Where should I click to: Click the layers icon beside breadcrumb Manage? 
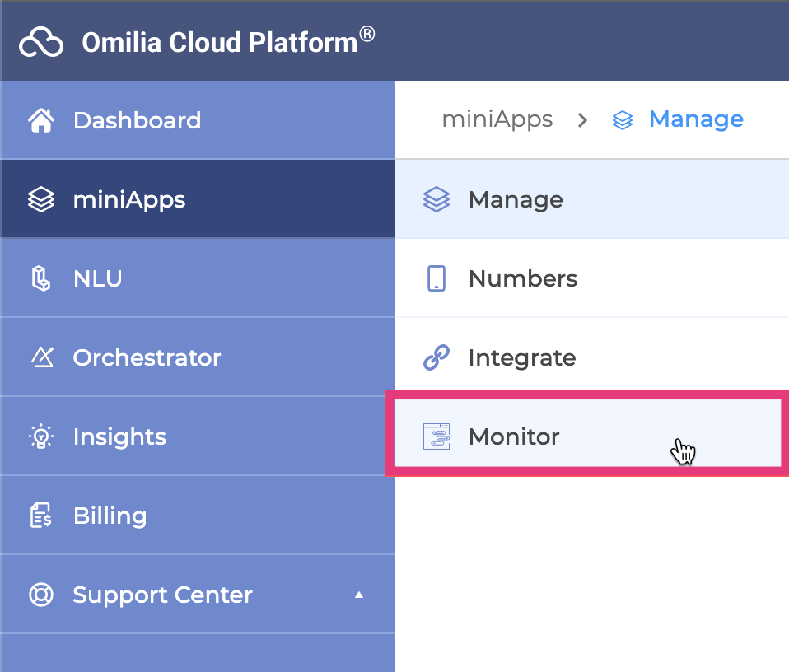623,120
